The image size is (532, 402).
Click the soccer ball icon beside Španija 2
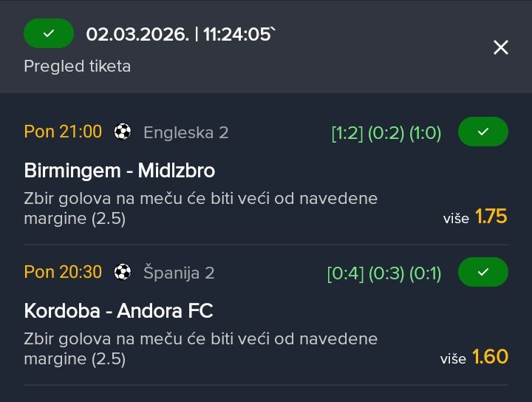[x=123, y=273]
